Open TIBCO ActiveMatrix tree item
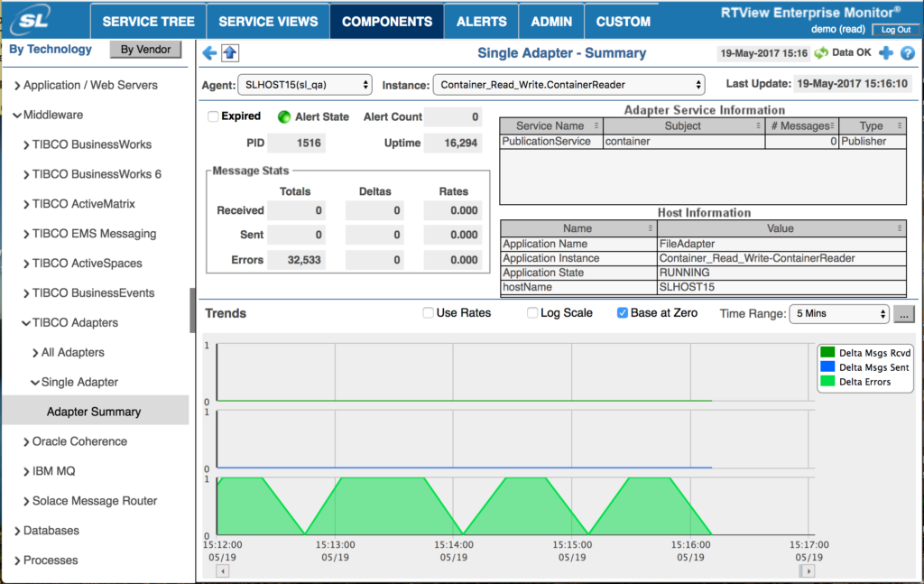 tap(84, 204)
